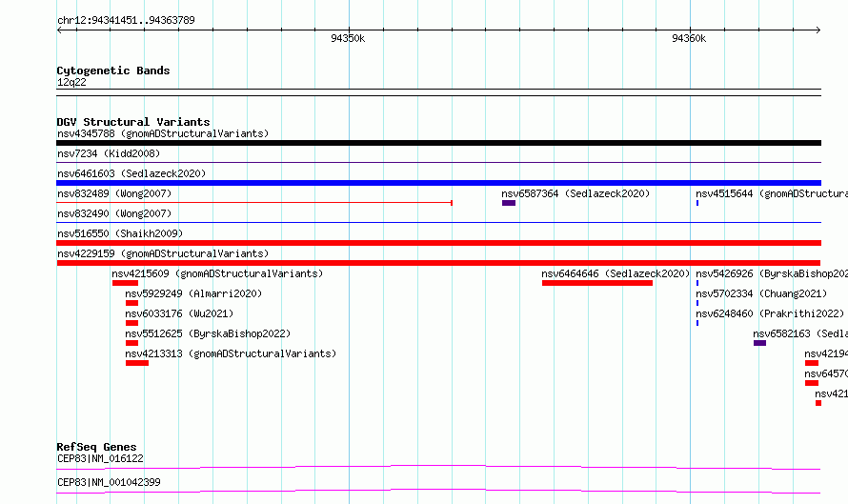Select the nsv5512625 (ByrskaBishop2022) label
Screen dimensions: 848x504
(x=208, y=333)
